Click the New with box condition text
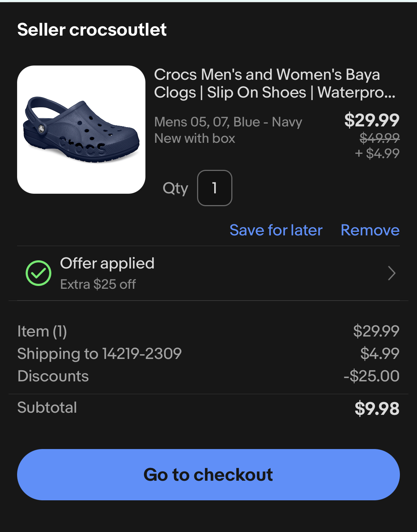This screenshot has width=417, height=532. pos(195,138)
